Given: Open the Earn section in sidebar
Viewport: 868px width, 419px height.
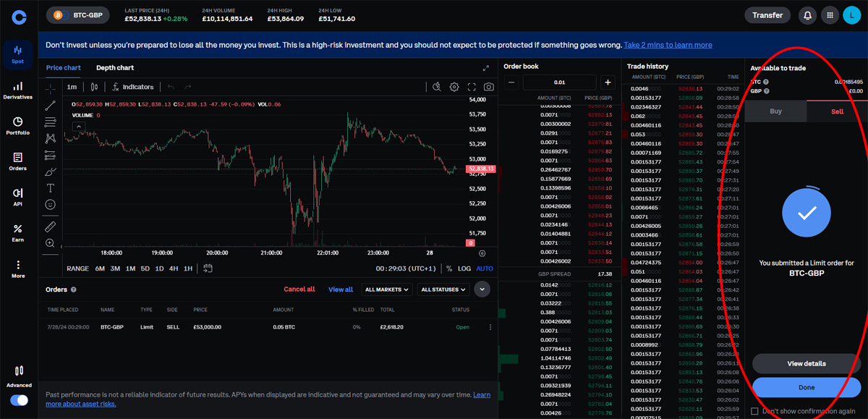Looking at the screenshot, I should coord(18,233).
